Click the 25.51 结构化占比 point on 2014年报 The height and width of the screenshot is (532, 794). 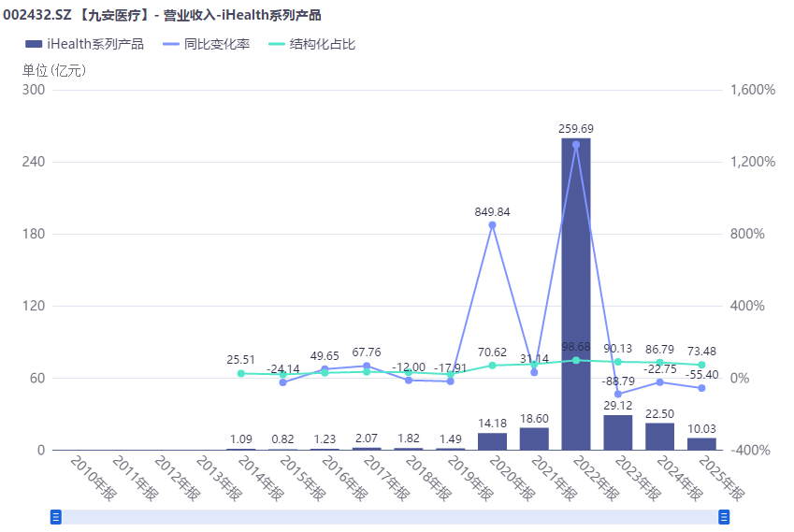[241, 374]
